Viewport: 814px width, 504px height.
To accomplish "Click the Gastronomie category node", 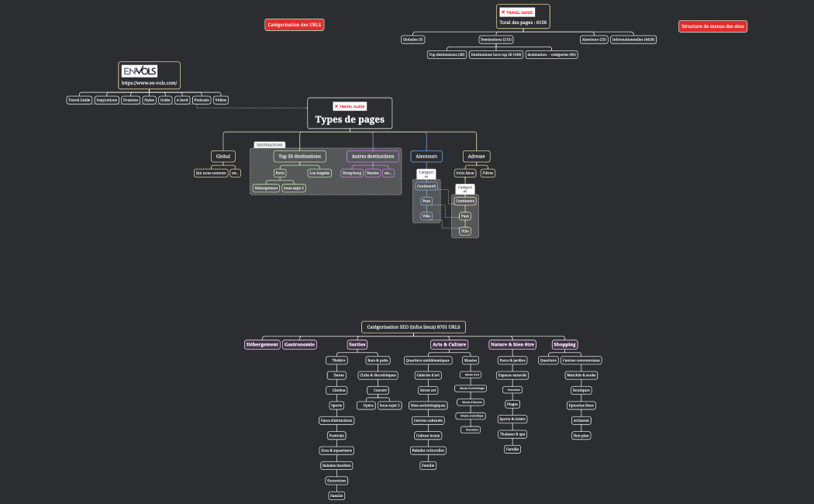I will tap(299, 344).
